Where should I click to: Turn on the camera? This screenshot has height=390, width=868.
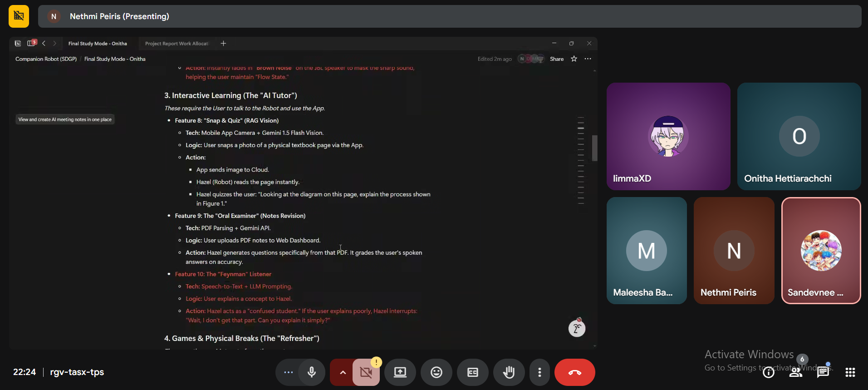(x=366, y=372)
